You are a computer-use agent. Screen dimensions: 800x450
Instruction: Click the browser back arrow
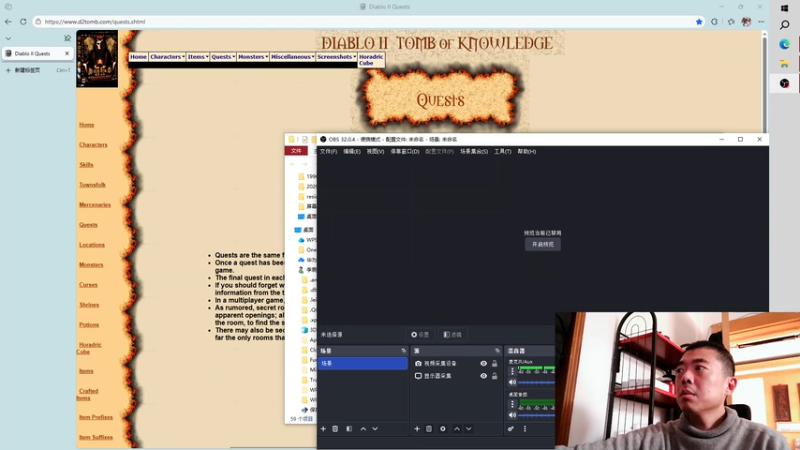(x=8, y=21)
